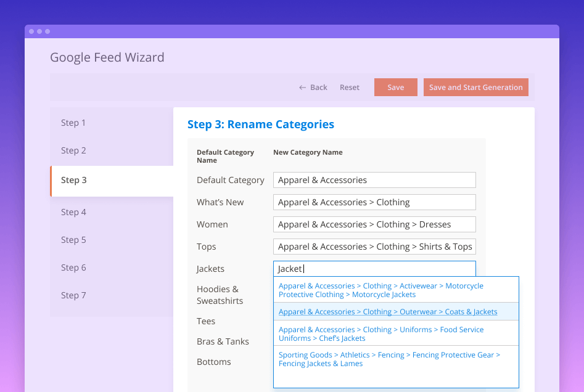Open Step 4 from the sidebar
584x392 pixels.
tap(73, 212)
